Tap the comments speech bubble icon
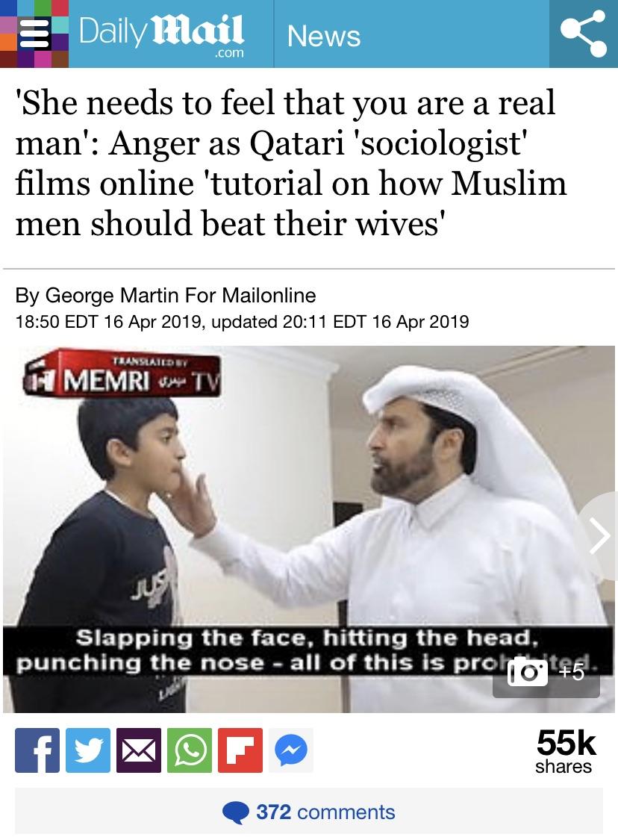 pyautogui.click(x=236, y=812)
